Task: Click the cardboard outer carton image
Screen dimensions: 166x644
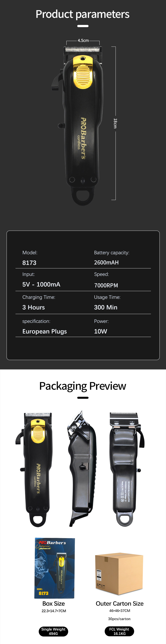Action: (119, 573)
